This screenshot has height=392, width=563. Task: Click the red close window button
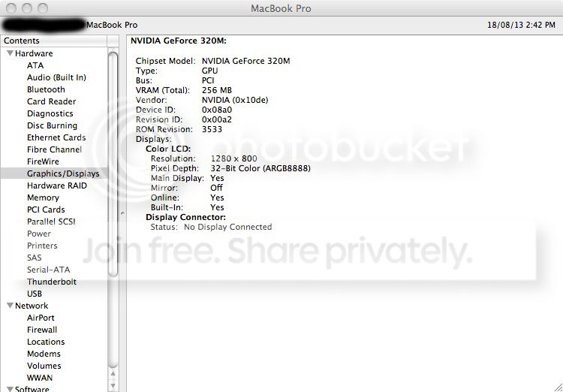click(11, 8)
